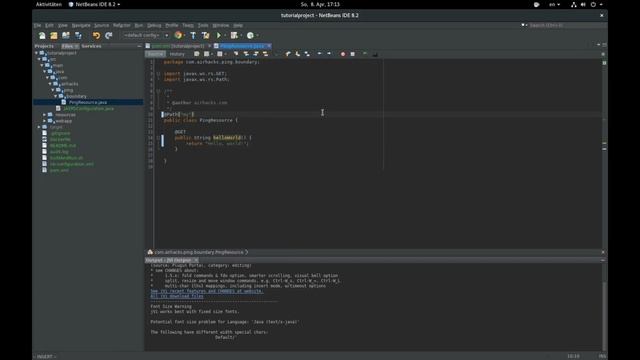Open the Source menu

click(x=102, y=25)
